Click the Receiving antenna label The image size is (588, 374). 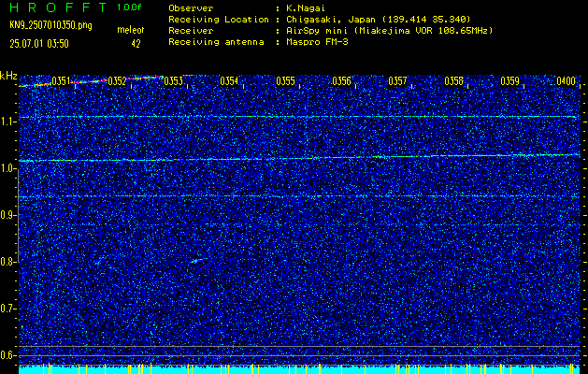pyautogui.click(x=216, y=42)
